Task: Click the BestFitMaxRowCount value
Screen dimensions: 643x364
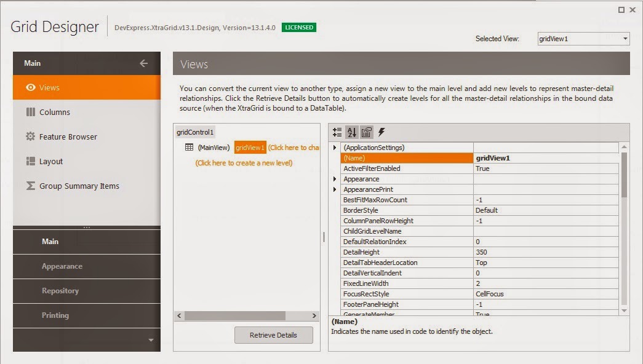Action: point(546,200)
